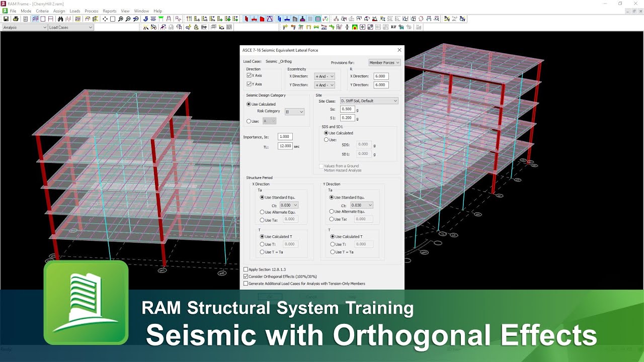Screen dimensions: 644x362
Task: Click the highlighted 3D view icon
Action: click(x=35, y=19)
